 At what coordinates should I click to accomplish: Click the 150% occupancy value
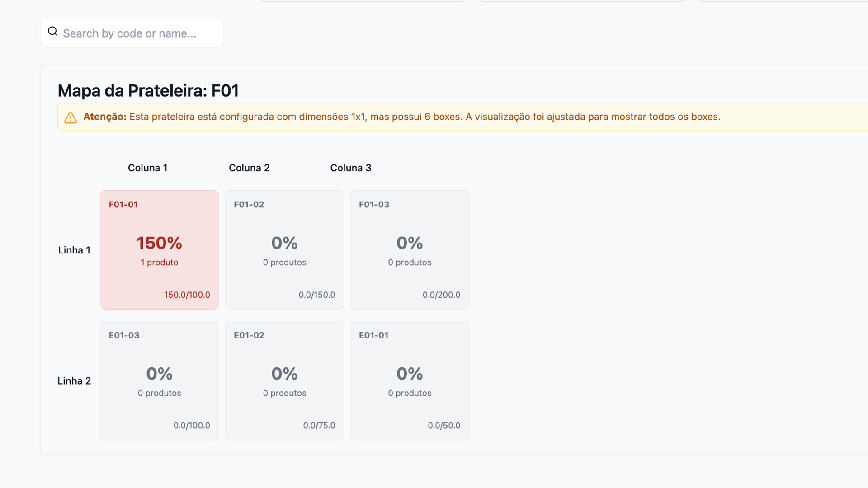[x=159, y=243]
